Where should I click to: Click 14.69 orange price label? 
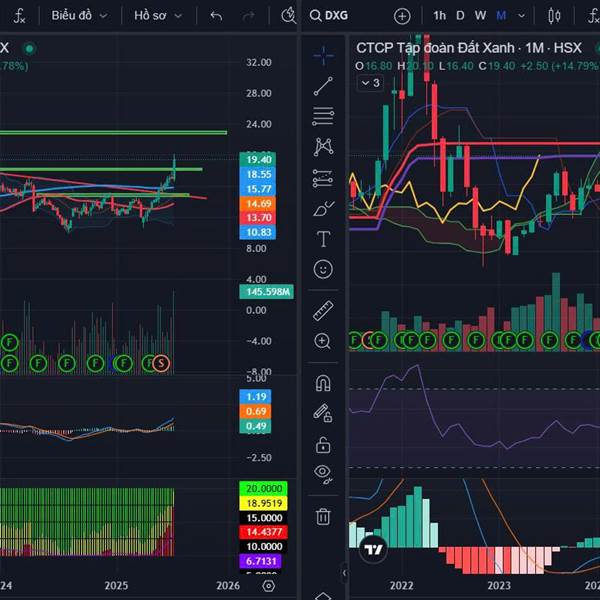(258, 203)
